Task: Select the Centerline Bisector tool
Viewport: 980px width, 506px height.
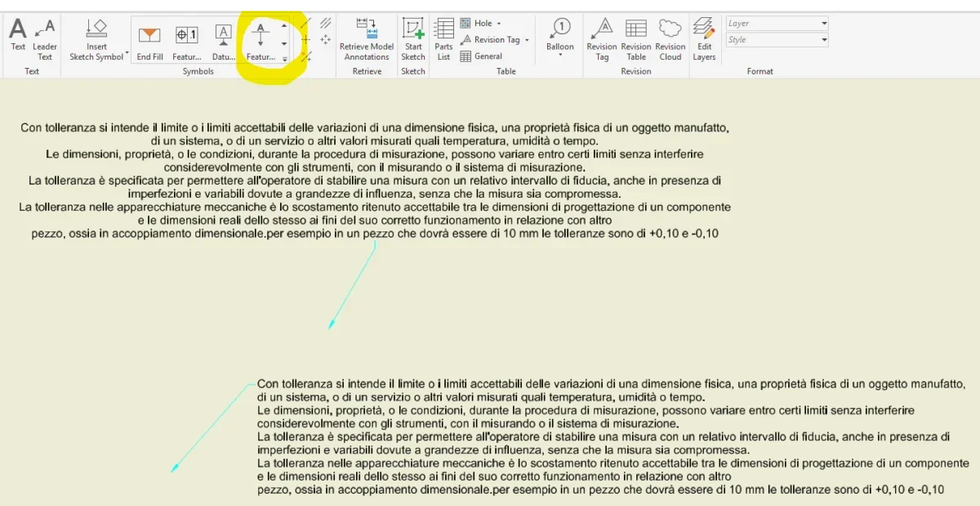Action: point(325,24)
